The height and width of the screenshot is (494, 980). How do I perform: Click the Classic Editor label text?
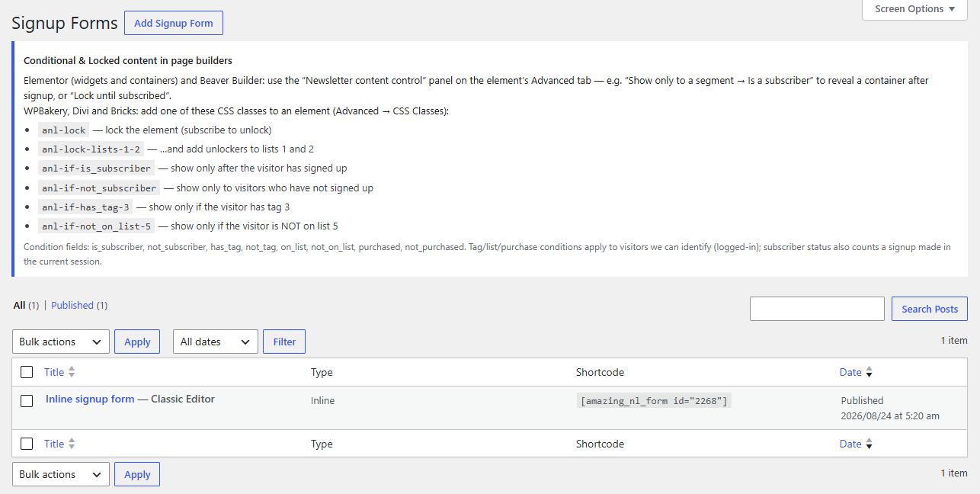(x=183, y=399)
